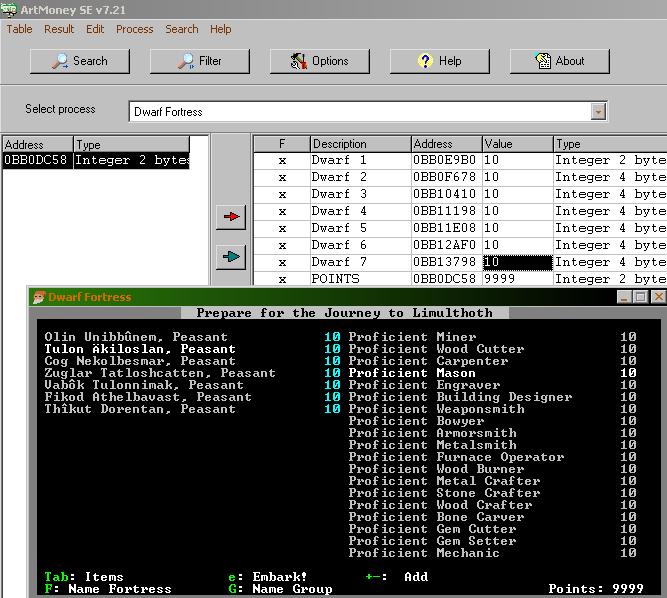This screenshot has width=667, height=598.
Task: Maximize the Dwarf Fortress window
Action: point(641,297)
